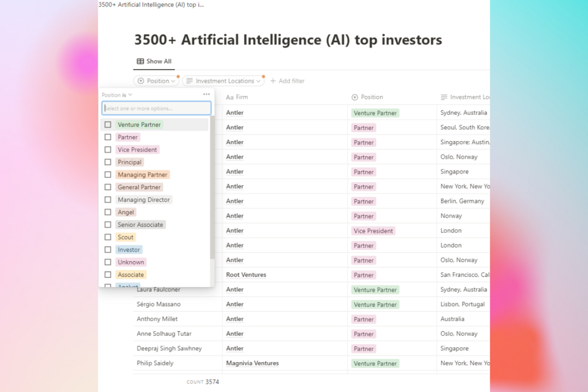The image size is (588, 392).
Task: Open the Investment Locations filter dropdown chevron
Action: pos(259,81)
